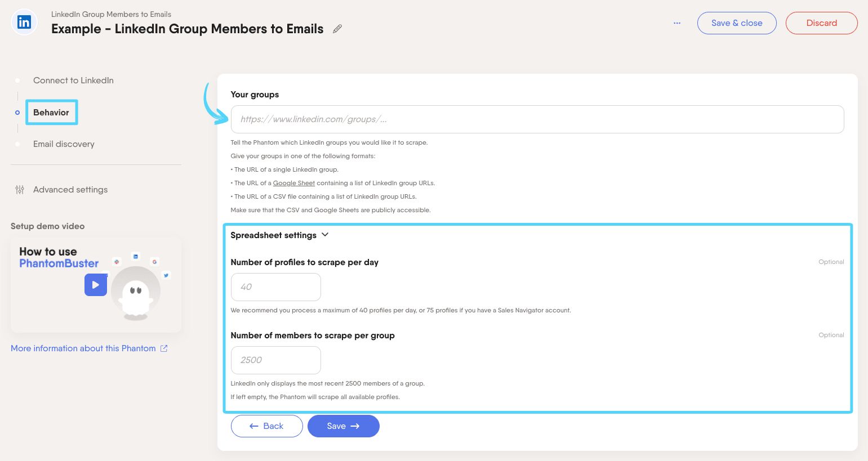
Task: Click the external link icon beside More information
Action: pos(164,348)
